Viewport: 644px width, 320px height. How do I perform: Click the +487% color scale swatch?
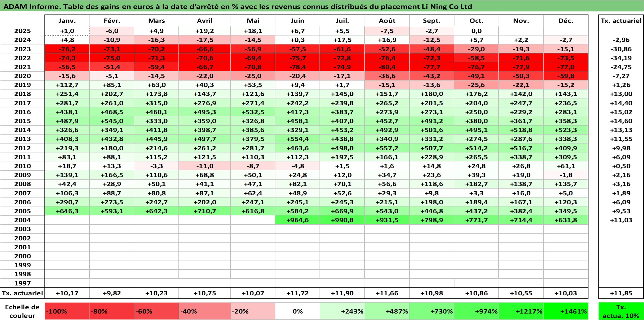click(387, 311)
